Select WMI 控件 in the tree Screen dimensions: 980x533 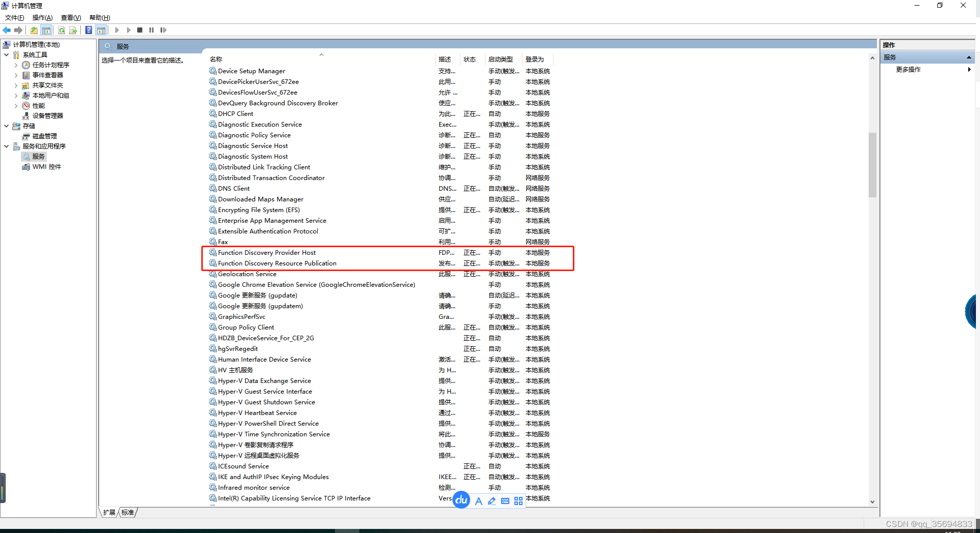coord(47,167)
